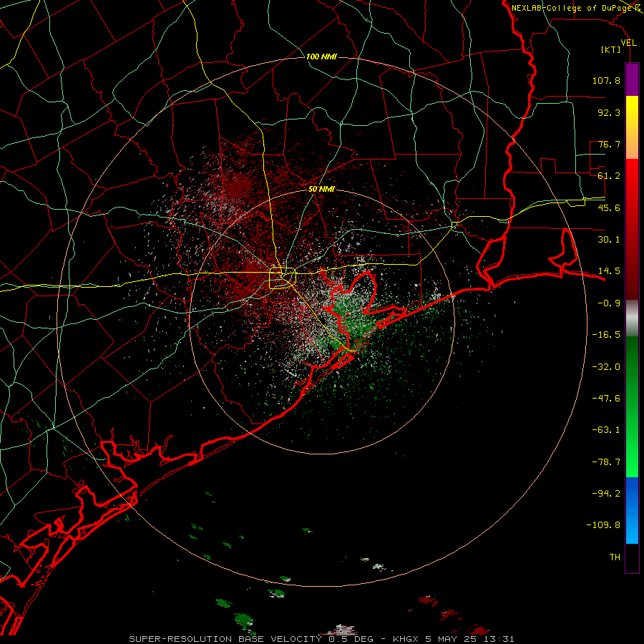The height and width of the screenshot is (644, 644).
Task: Click the 30.1 legend value
Action: 609,240
